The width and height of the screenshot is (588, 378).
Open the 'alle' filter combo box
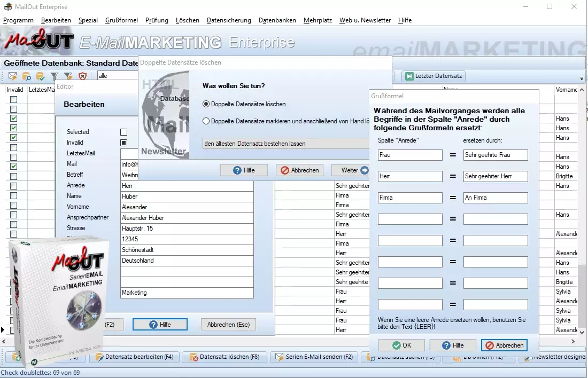(118, 76)
